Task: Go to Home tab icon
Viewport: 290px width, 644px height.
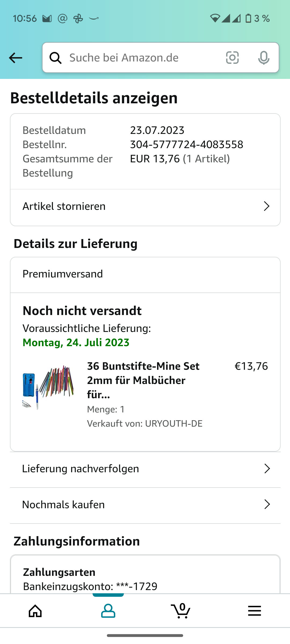Action: 35,611
